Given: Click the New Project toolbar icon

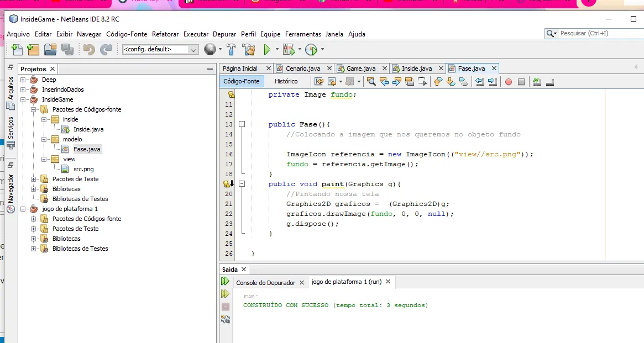Looking at the screenshot, I should (x=33, y=49).
